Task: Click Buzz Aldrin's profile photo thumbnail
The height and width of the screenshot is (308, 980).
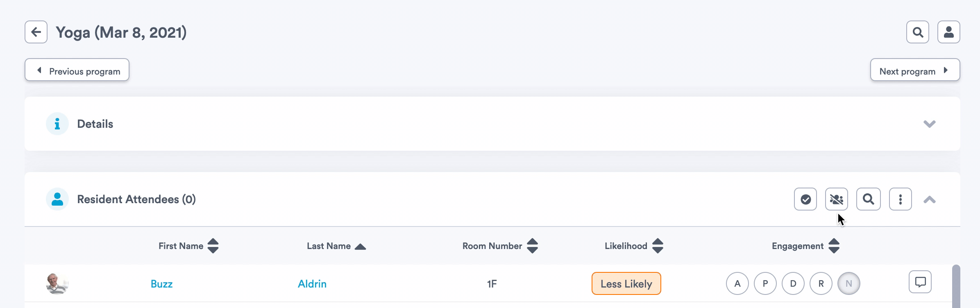Action: (x=57, y=283)
